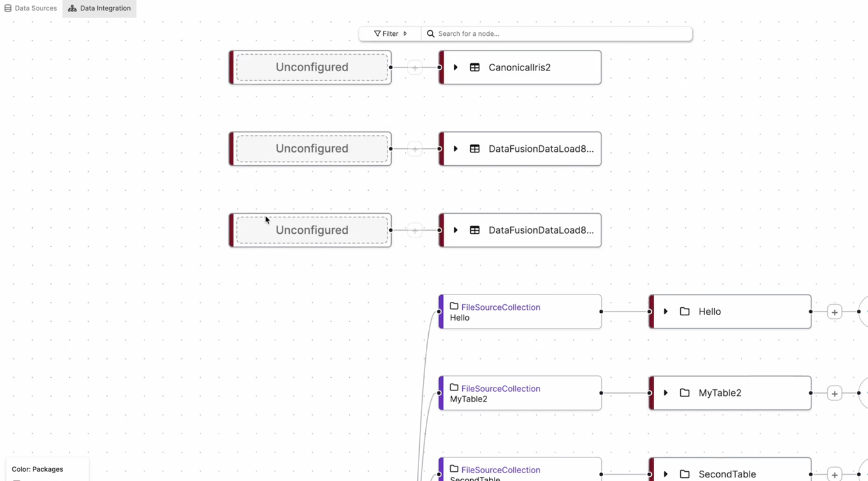Click the plus button right of the MyTable2 node
Viewport: 868px width, 481px height.
tap(835, 394)
